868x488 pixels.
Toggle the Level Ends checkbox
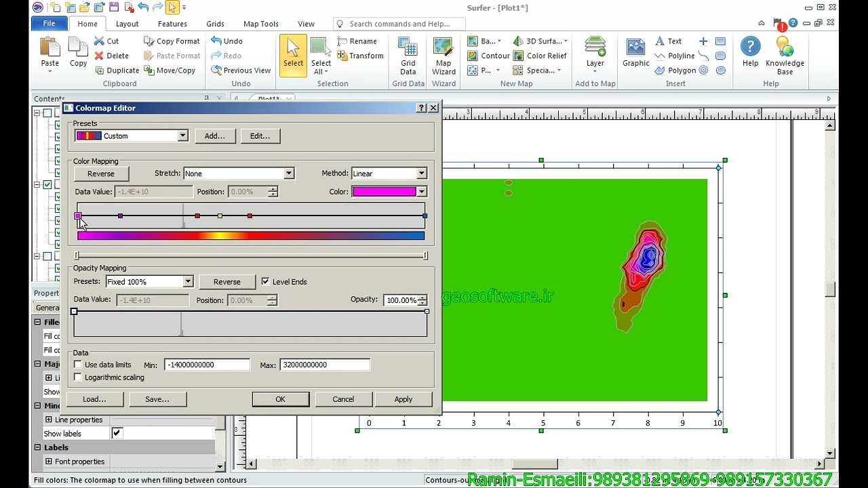[265, 281]
